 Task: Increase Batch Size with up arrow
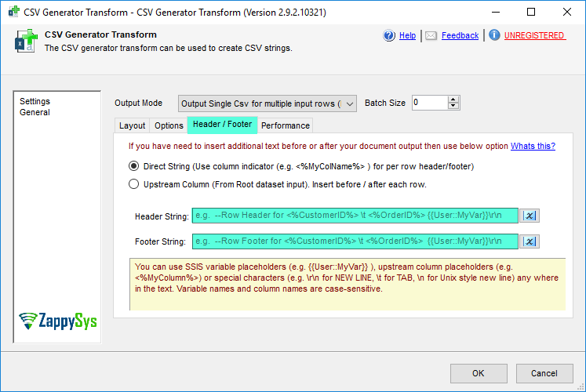click(453, 100)
